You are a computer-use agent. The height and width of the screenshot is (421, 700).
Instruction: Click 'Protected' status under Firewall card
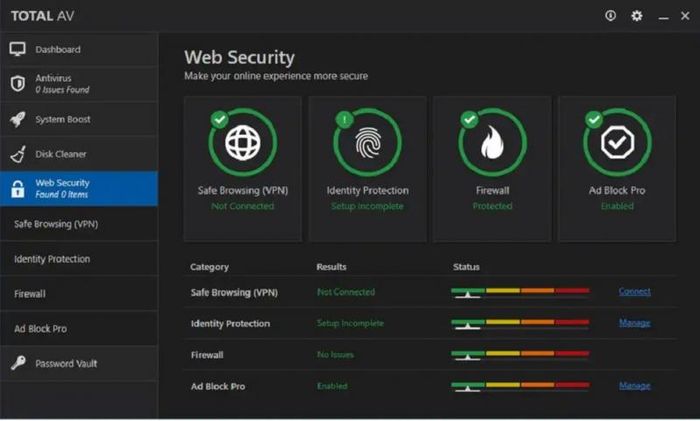pos(492,206)
